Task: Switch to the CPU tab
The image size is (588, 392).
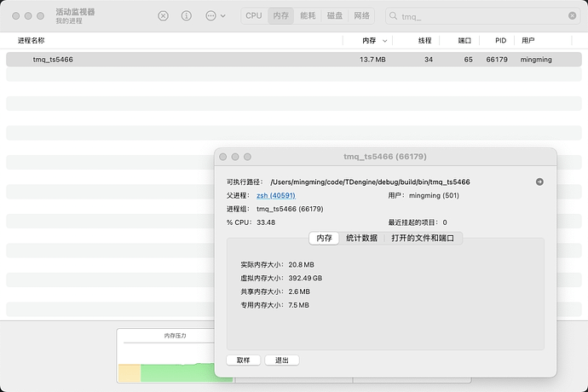Action: point(254,16)
